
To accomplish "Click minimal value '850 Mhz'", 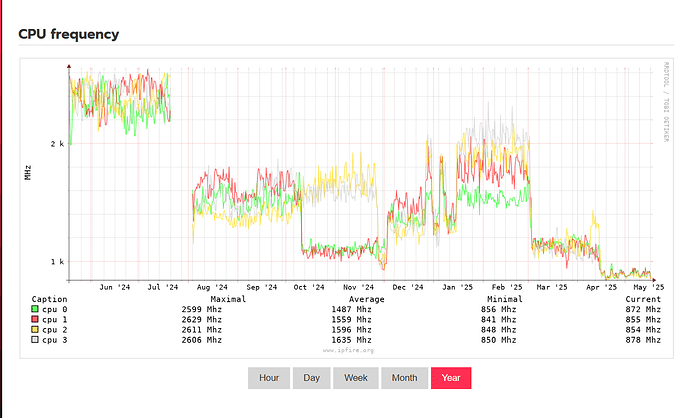I will coord(499,340).
